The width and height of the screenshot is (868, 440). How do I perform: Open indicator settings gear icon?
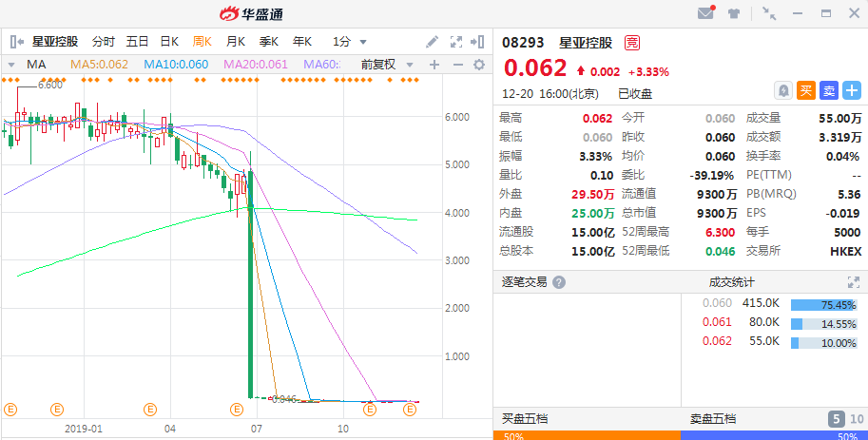[x=479, y=65]
